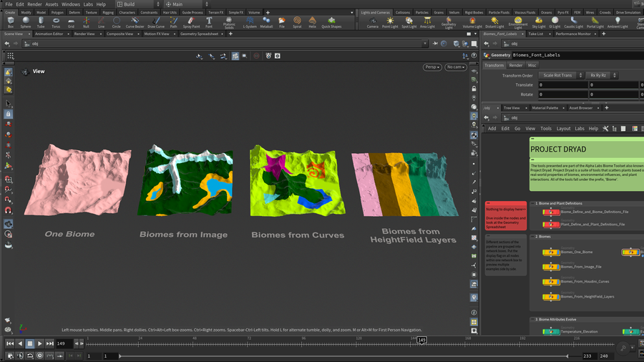Click frame 149 marker on timeline
This screenshot has width=644, height=362.
click(422, 340)
